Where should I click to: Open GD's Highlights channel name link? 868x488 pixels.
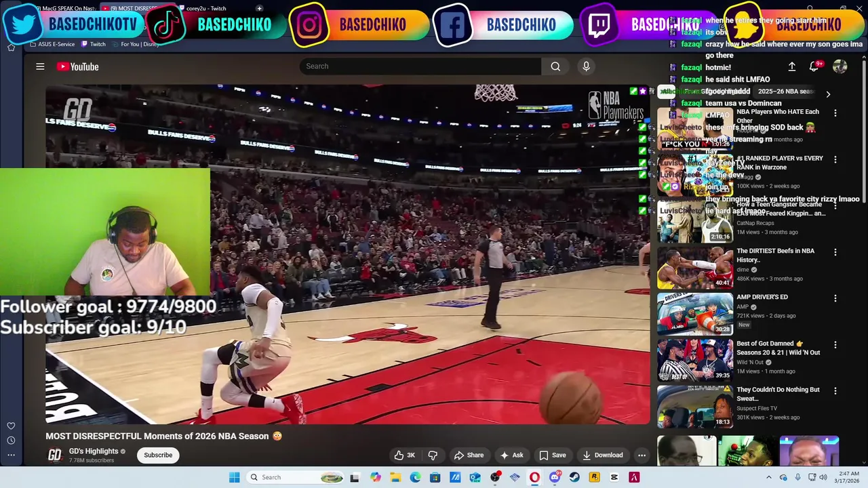point(94,451)
